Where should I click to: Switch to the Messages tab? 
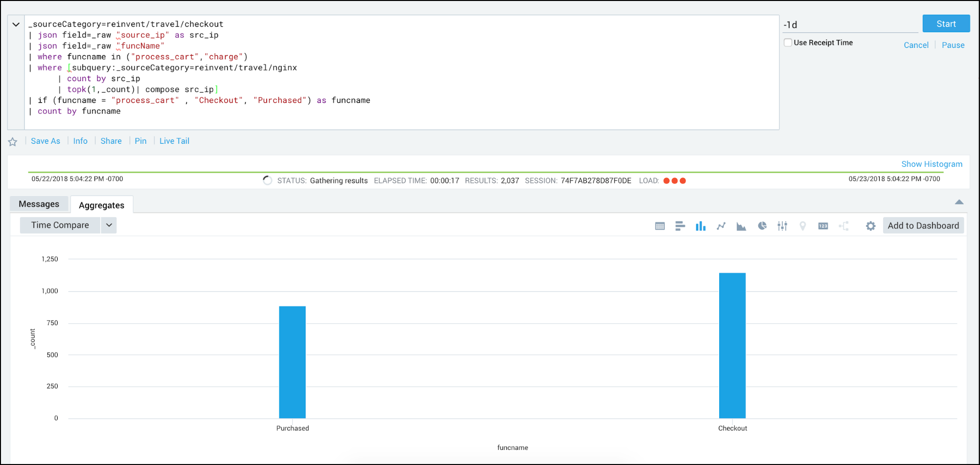tap(39, 203)
